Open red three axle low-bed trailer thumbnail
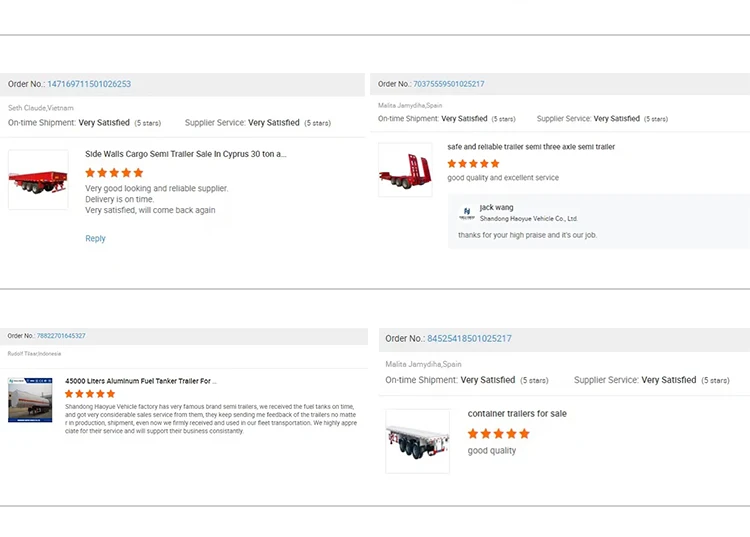750x537 pixels. coord(405,170)
